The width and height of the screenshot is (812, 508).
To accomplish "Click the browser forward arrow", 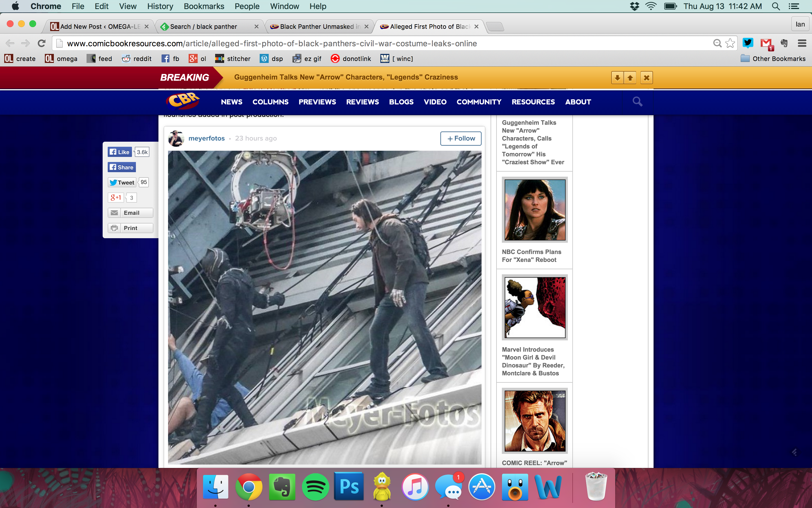I will click(x=25, y=43).
